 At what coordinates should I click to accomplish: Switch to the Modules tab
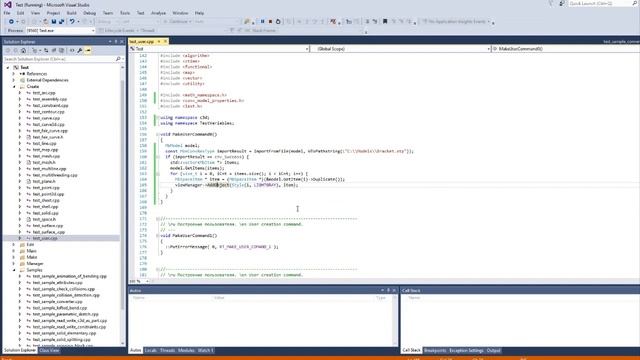click(186, 351)
